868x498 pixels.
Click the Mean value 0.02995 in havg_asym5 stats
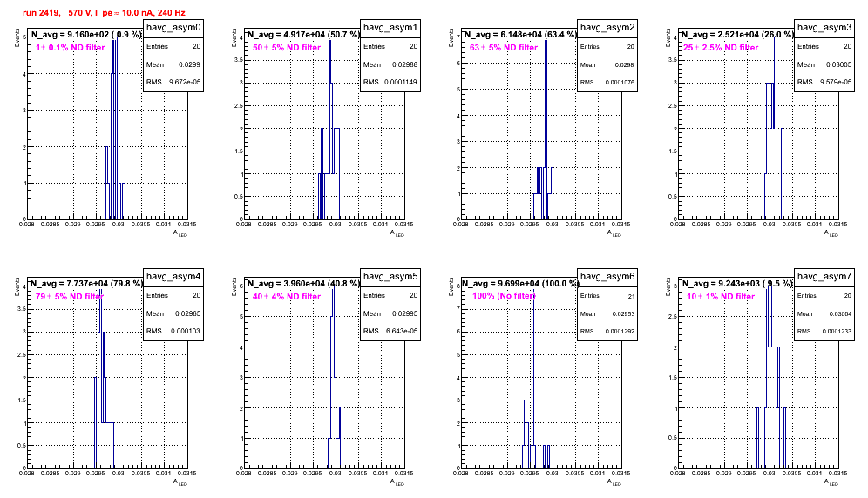pos(404,313)
